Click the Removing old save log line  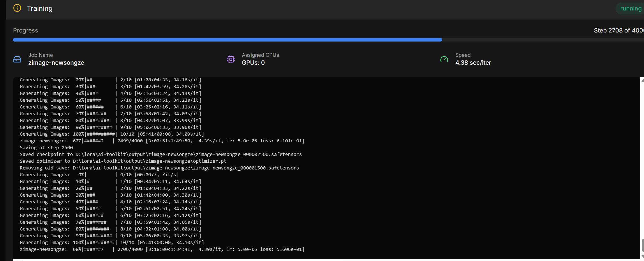coord(159,168)
